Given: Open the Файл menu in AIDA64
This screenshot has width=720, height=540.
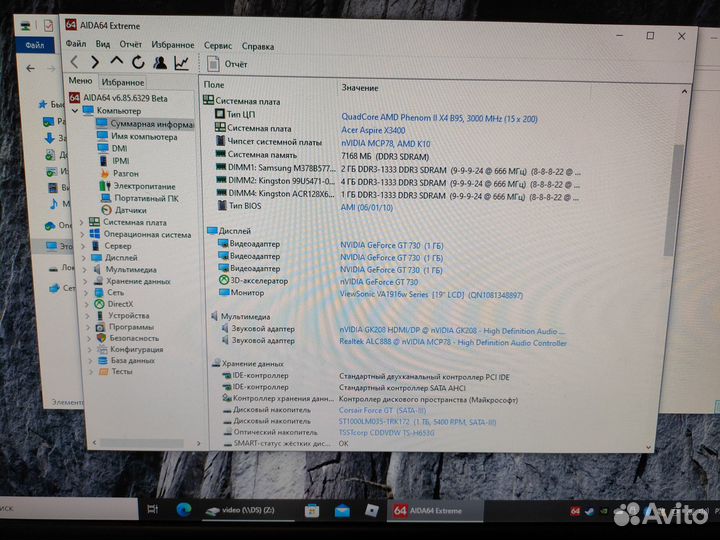Looking at the screenshot, I should (76, 44).
